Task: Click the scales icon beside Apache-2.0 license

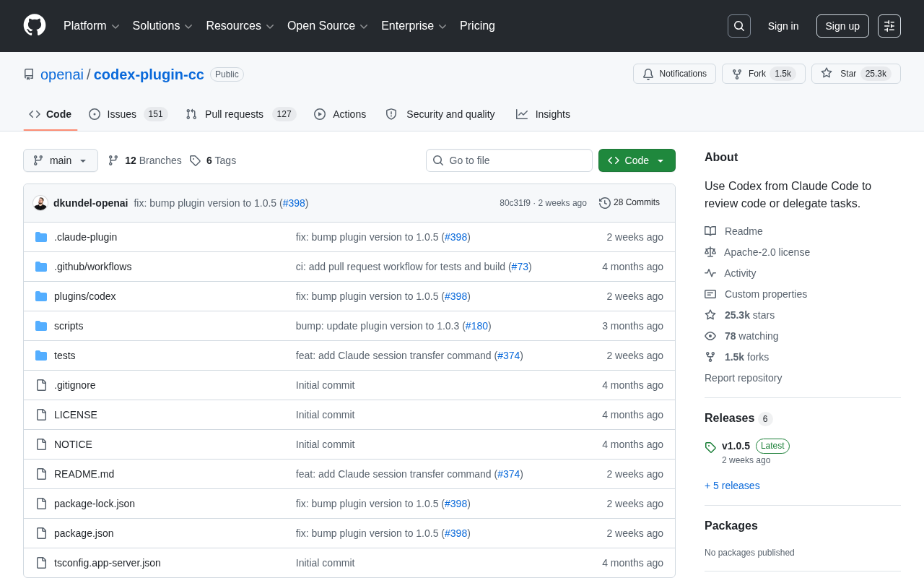Action: [x=710, y=252]
